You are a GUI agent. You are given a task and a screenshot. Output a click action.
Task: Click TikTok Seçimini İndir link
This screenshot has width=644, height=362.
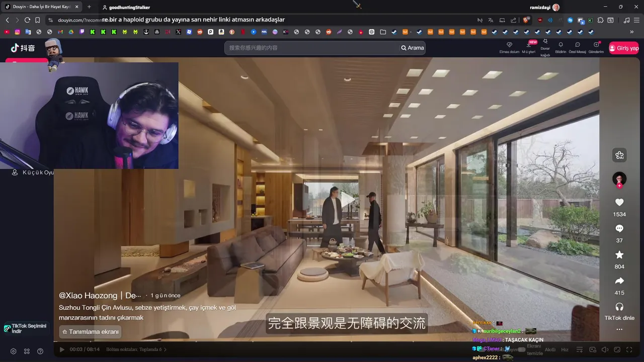point(26,328)
